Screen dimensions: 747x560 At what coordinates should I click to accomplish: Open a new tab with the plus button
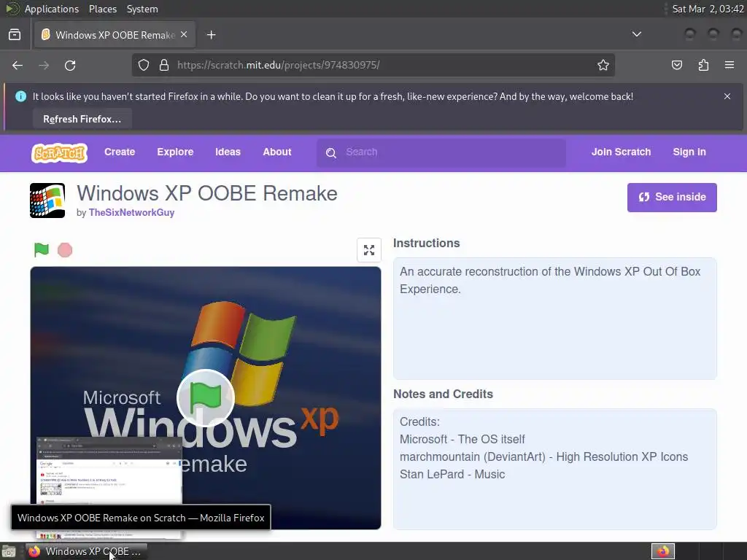click(x=211, y=35)
